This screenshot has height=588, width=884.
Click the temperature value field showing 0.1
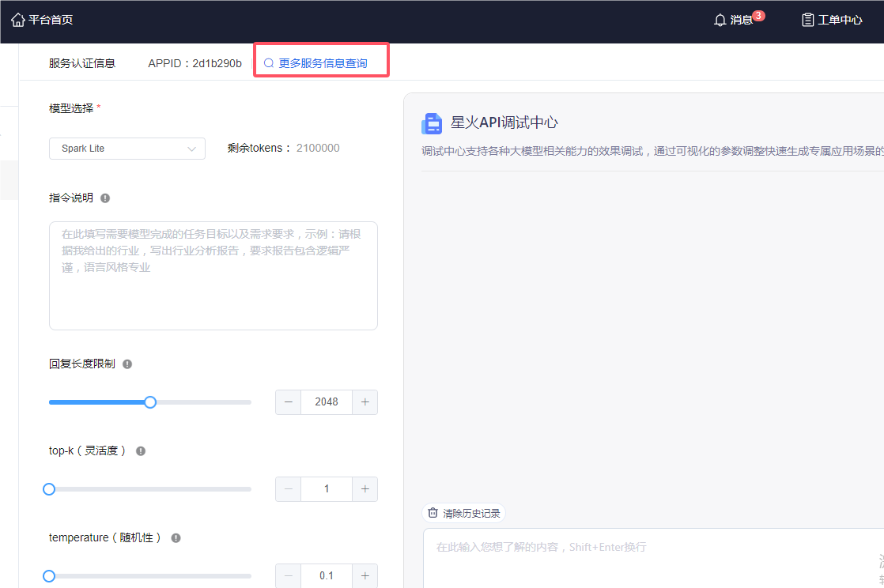click(327, 575)
